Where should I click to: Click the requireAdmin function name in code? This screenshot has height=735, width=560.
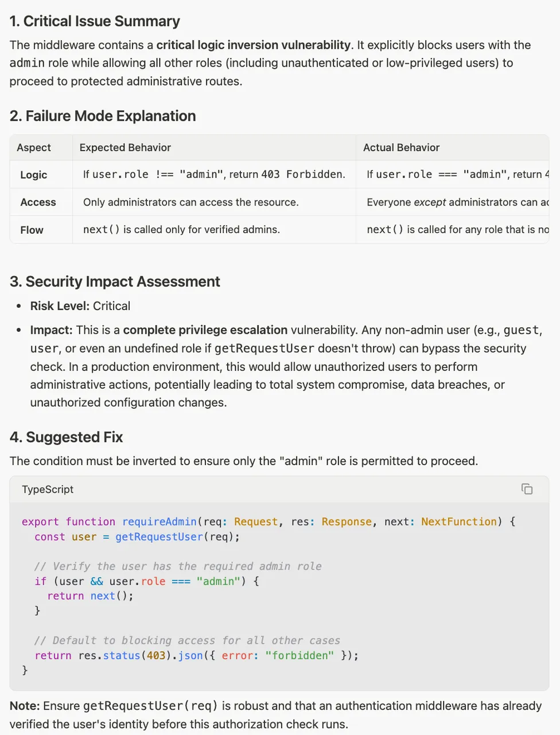pyautogui.click(x=160, y=522)
